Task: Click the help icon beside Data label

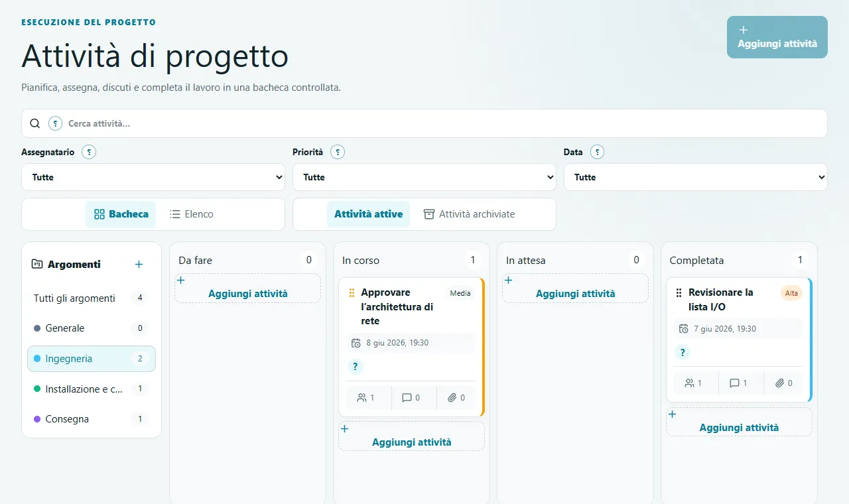Action: [598, 153]
